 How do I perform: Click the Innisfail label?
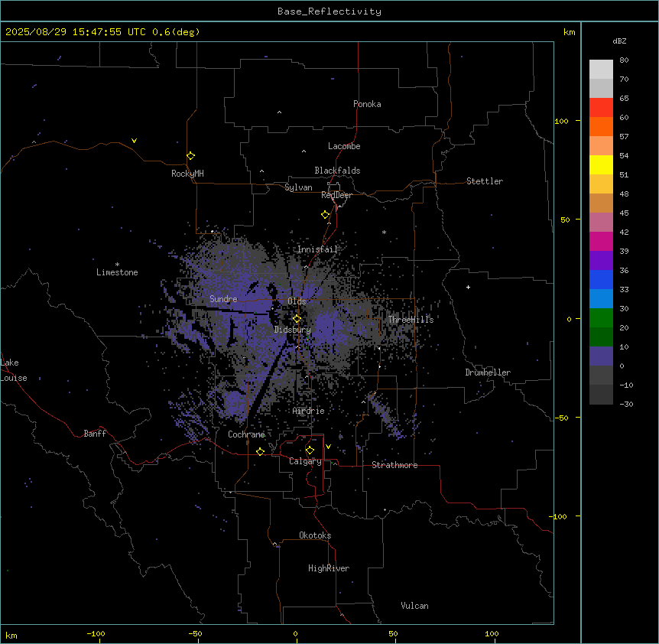317,249
